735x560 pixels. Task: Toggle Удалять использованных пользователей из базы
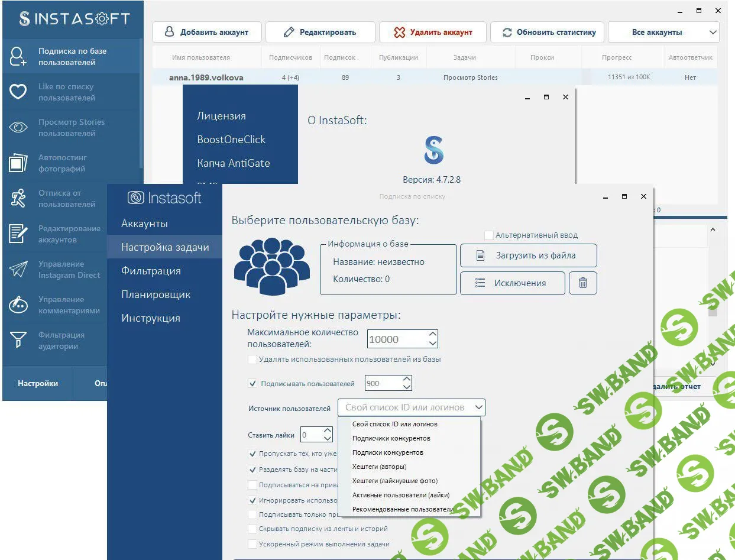(252, 360)
